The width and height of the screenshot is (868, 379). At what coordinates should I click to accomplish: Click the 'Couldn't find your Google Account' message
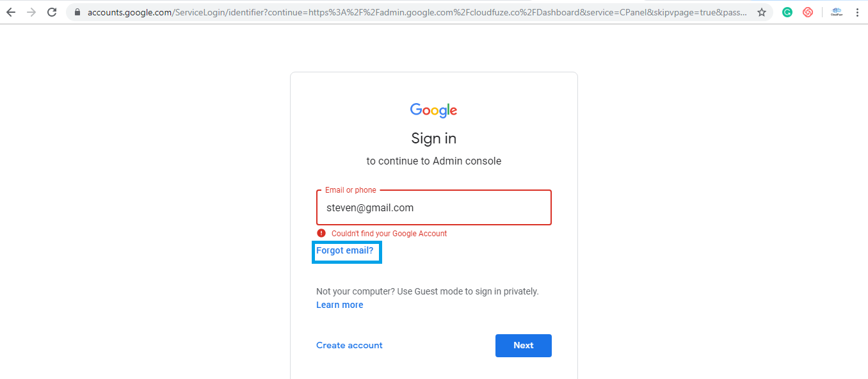click(389, 234)
